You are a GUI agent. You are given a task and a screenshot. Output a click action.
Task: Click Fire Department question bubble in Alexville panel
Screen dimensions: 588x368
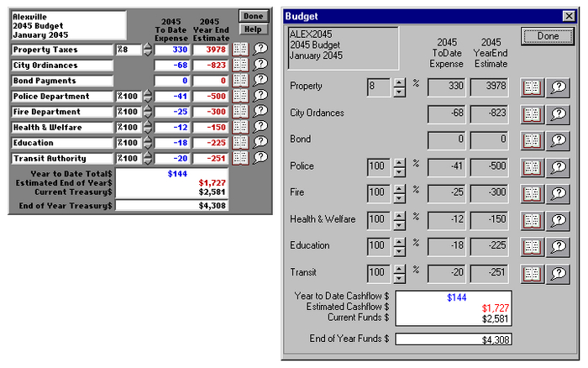pos(260,111)
